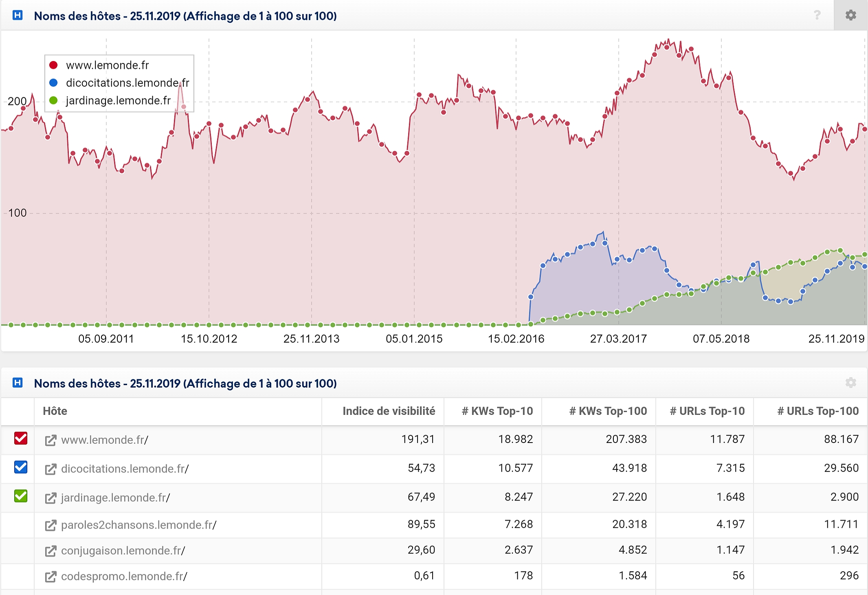Open table settings gear icon

point(850,383)
